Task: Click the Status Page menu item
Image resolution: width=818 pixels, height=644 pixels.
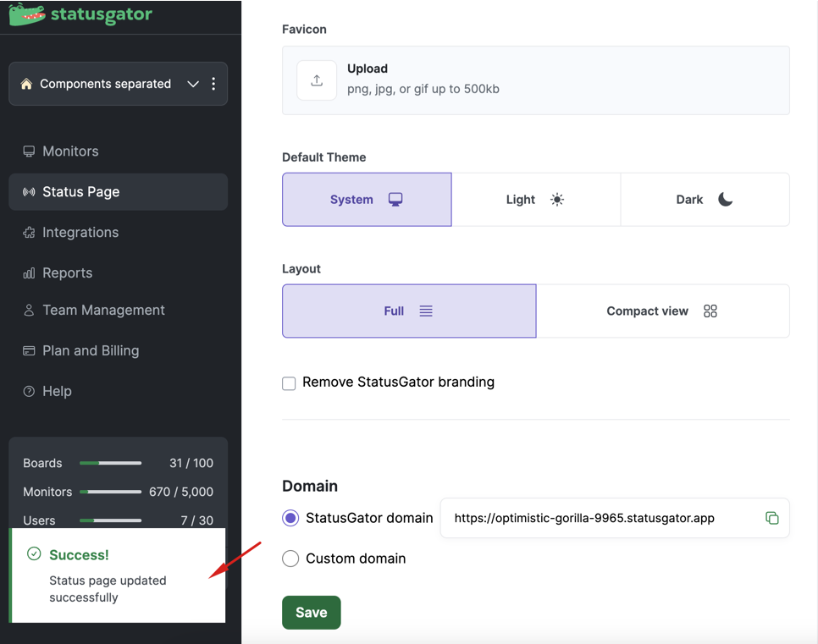Action: coord(80,191)
